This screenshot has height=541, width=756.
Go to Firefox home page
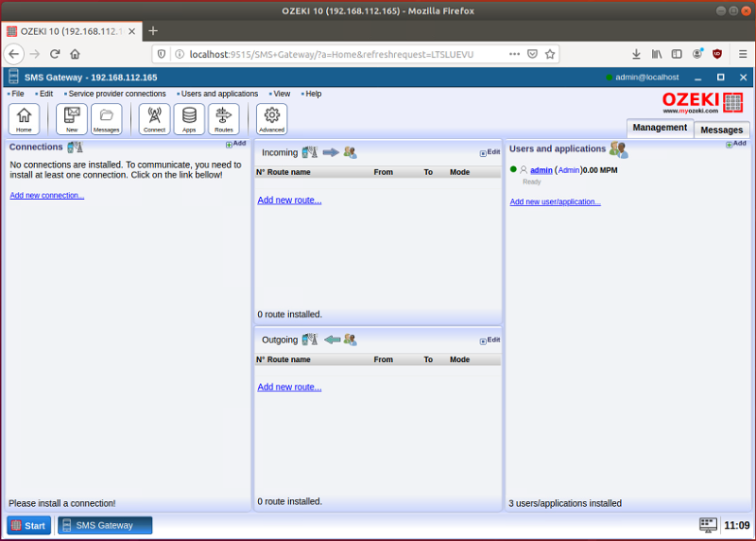(x=75, y=54)
